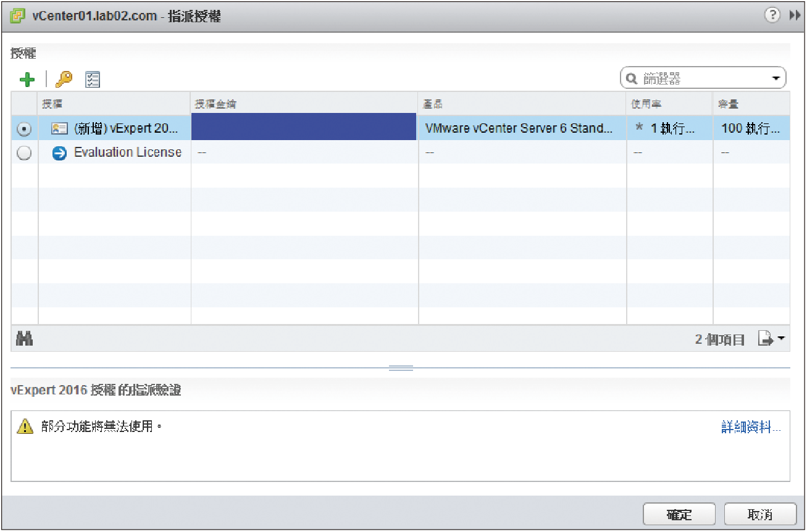Image resolution: width=807 pixels, height=532 pixels.
Task: Click the masked license key cell
Action: [304, 128]
